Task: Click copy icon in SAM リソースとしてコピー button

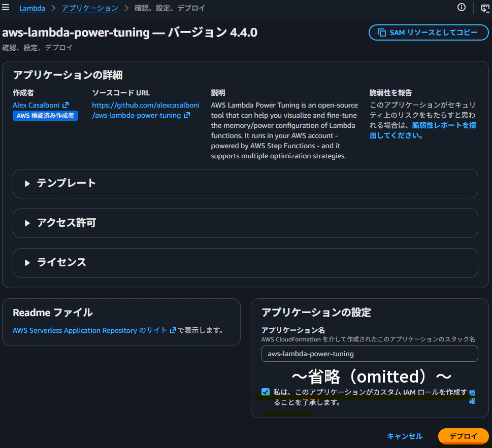Action: (381, 32)
